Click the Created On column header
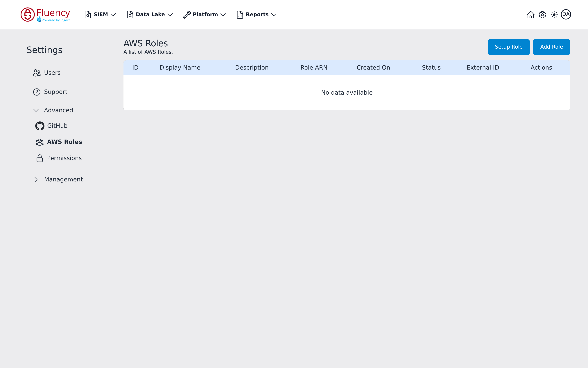The width and height of the screenshot is (588, 368). point(373,68)
